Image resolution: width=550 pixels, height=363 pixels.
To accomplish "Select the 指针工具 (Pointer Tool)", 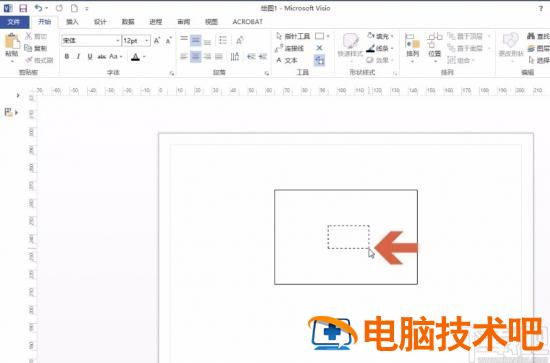I will pos(293,36).
